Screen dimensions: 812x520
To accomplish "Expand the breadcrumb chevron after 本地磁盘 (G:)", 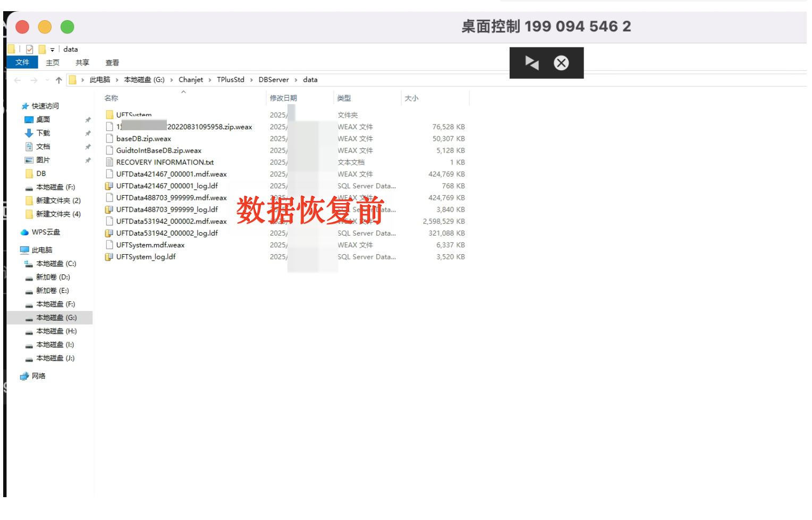I will 172,80.
